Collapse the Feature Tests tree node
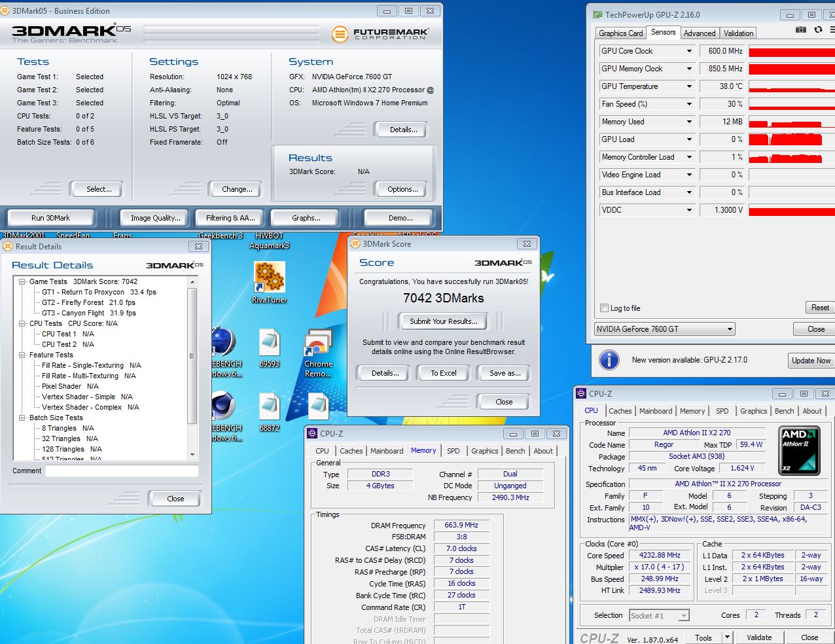Viewport: 835px width, 644px height. point(22,355)
